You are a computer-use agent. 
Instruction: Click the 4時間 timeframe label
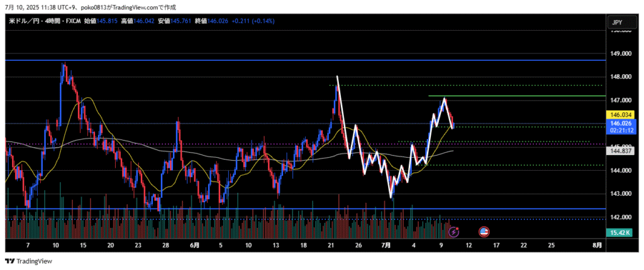(x=53, y=21)
